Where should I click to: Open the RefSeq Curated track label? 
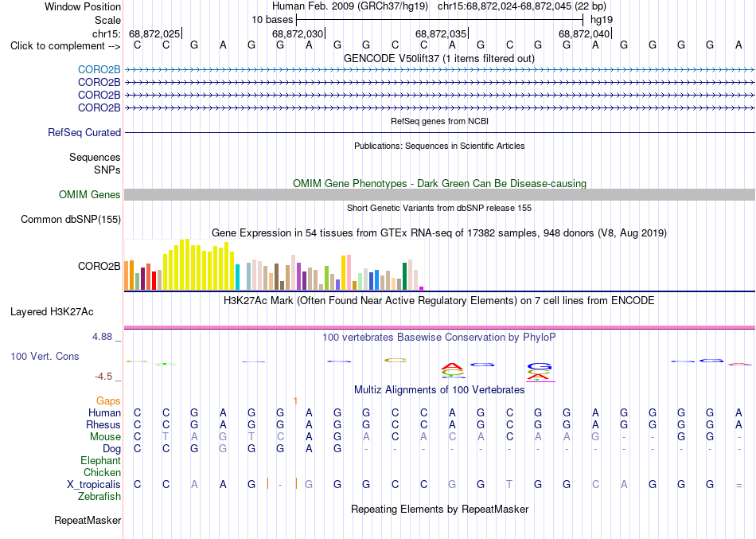point(84,132)
